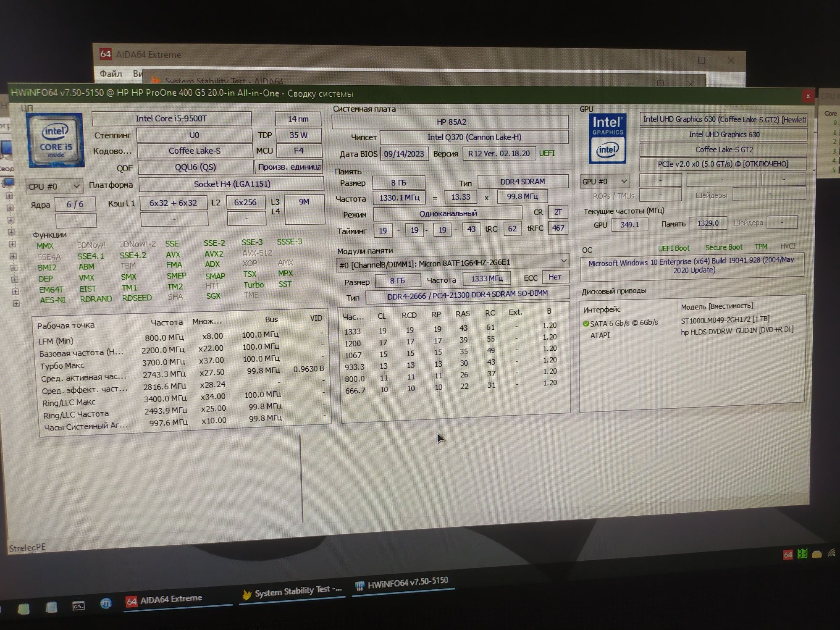Click the Интерфейс column header in drives
840x630 pixels.
click(x=602, y=310)
